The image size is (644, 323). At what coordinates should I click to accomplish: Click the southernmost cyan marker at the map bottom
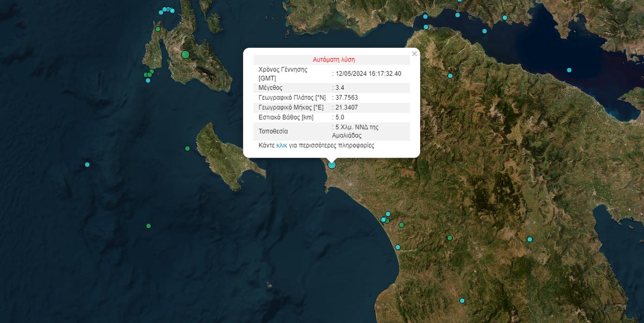coord(462,301)
